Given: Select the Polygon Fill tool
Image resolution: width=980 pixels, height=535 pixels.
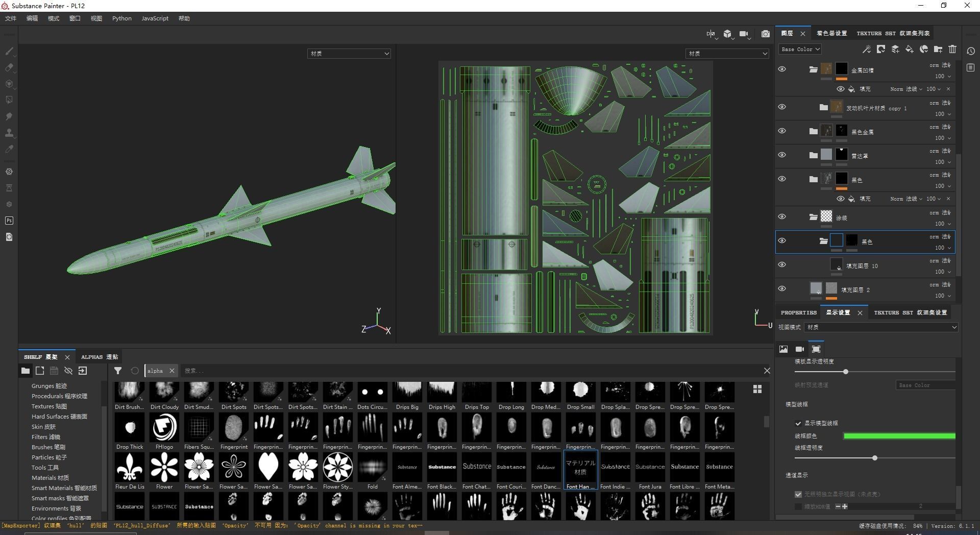Looking at the screenshot, I should pos(9,100).
